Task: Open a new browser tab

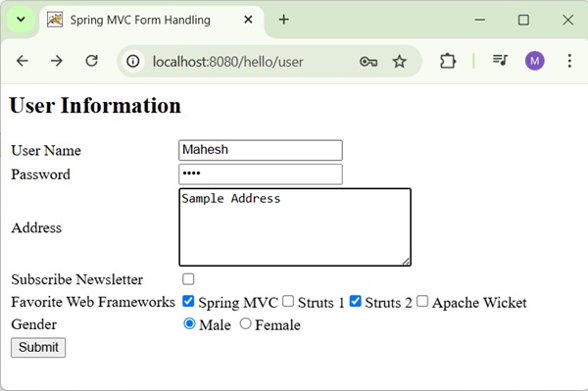Action: click(x=284, y=20)
